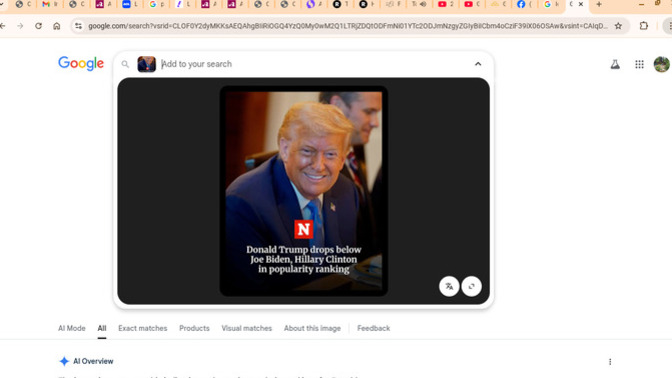The height and width of the screenshot is (378, 672).
Task: View site information for google.com
Action: [78, 26]
